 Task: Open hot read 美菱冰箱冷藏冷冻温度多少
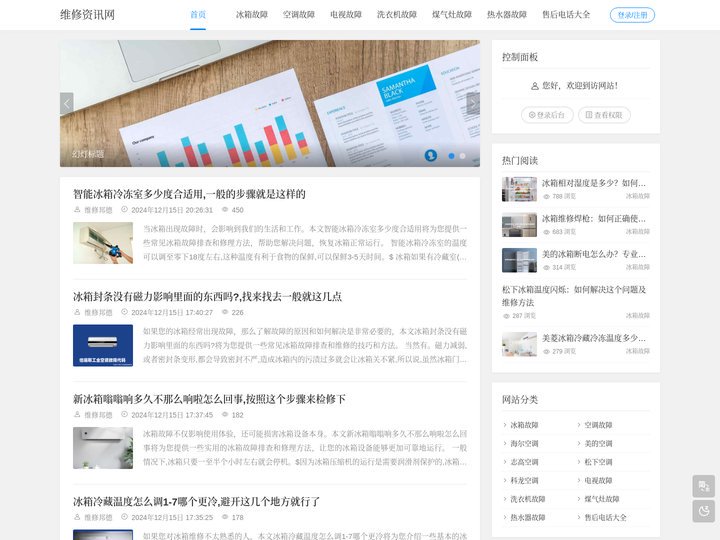pos(594,338)
